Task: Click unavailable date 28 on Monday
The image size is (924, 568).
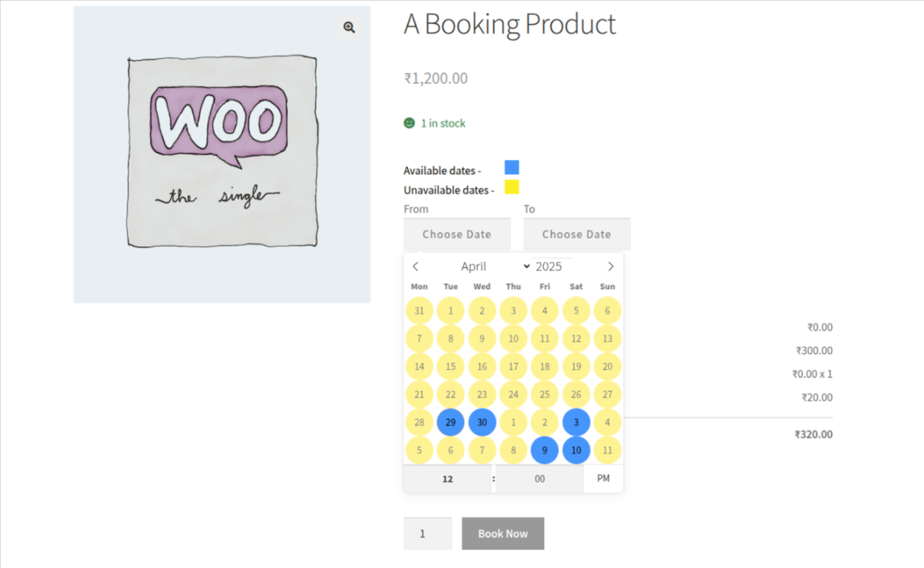Action: tap(419, 422)
